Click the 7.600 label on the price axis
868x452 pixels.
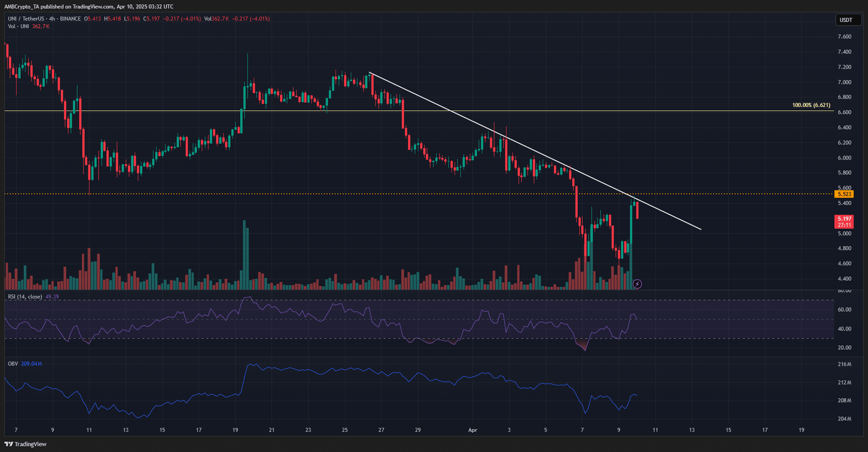point(844,37)
